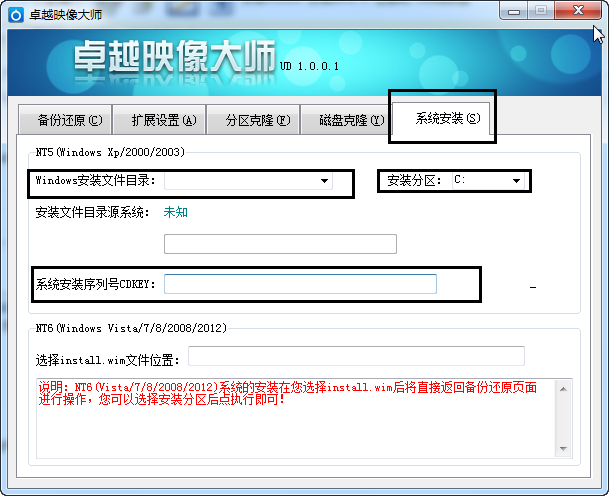Open the 扩展设置(A) tab
The image size is (609, 496).
tap(164, 120)
